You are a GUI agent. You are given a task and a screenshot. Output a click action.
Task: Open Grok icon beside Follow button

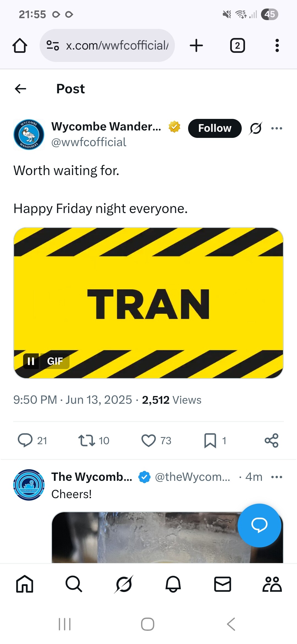256,128
